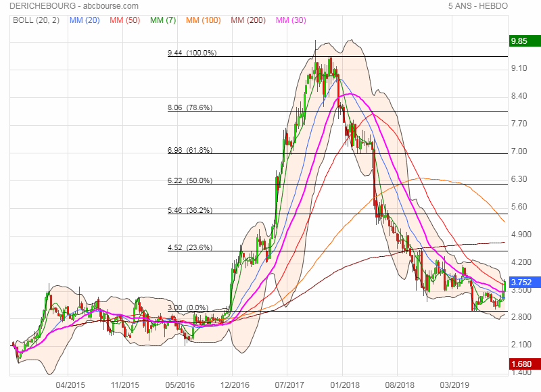Screen dimensions: 541x392
Task: Click the 08/2018 date axis label
Action: click(400, 385)
